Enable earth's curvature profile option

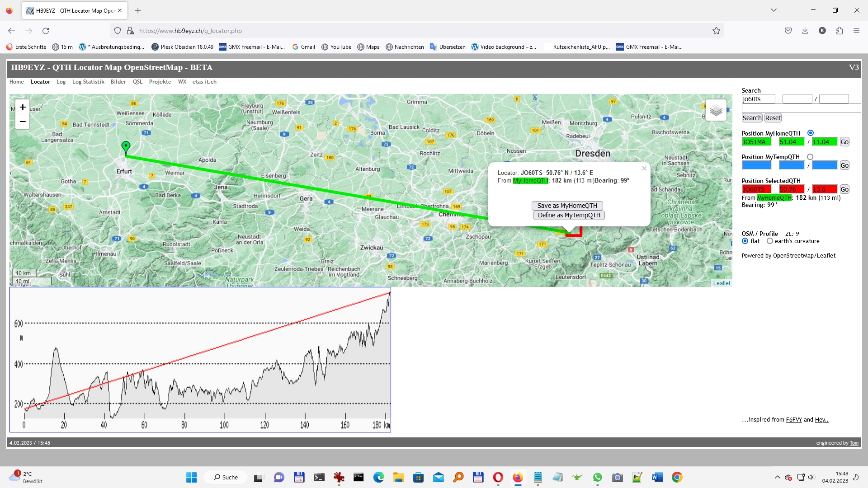pyautogui.click(x=769, y=241)
